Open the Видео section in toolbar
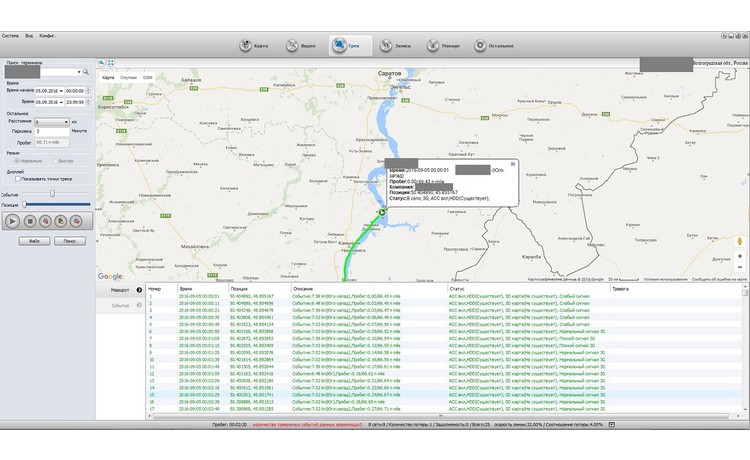The width and height of the screenshot is (750, 460). (302, 45)
